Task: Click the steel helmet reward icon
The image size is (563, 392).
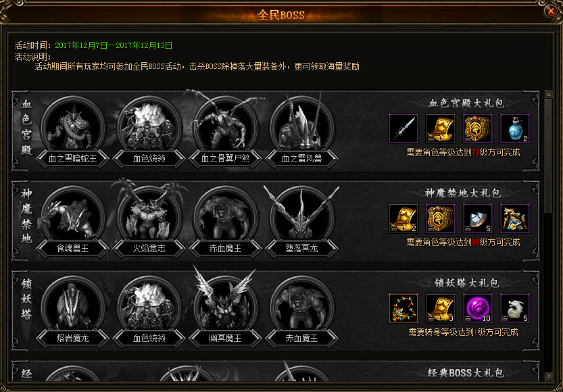Action: (478, 218)
